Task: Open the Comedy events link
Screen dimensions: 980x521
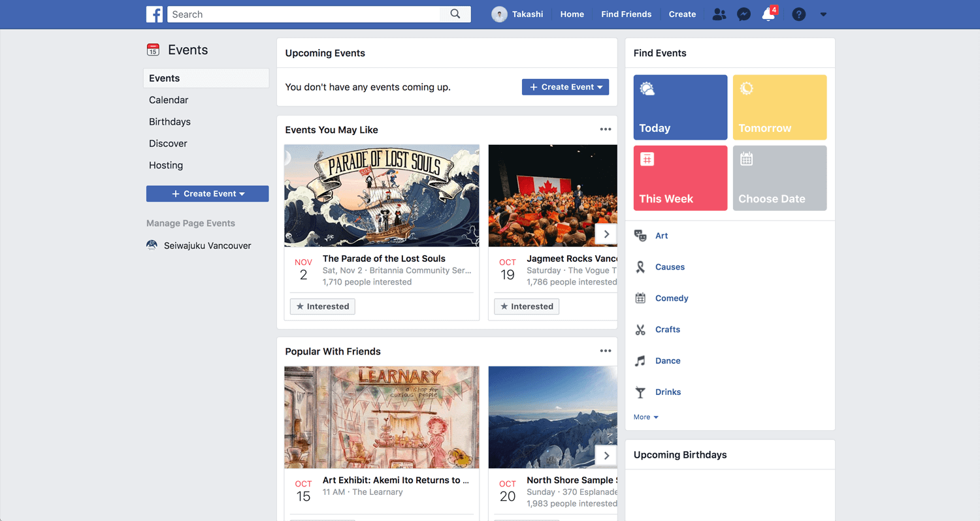Action: [x=672, y=298]
